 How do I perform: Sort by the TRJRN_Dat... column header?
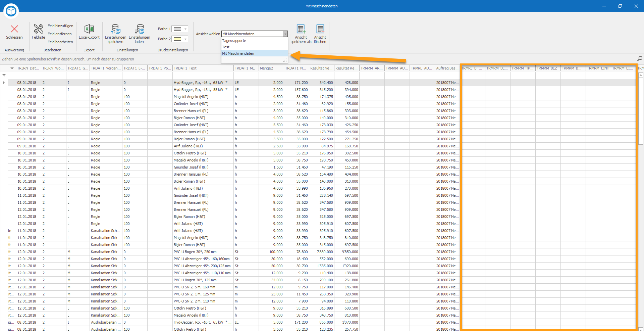click(29, 68)
